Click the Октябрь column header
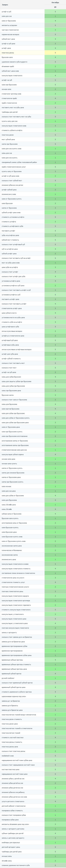This screenshot has width=66, height=868. [x=55, y=2]
